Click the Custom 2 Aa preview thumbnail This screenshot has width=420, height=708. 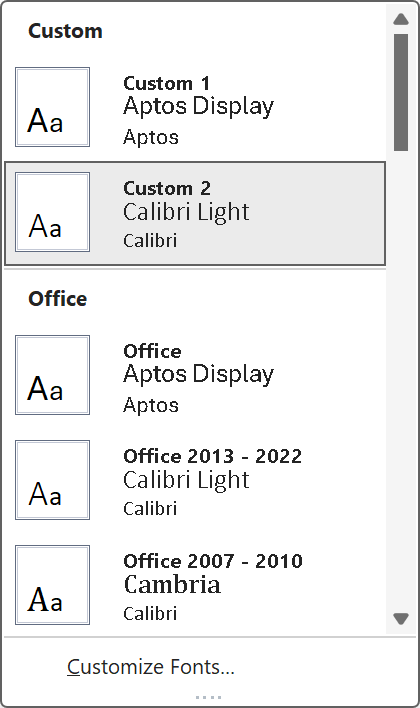tap(52, 212)
